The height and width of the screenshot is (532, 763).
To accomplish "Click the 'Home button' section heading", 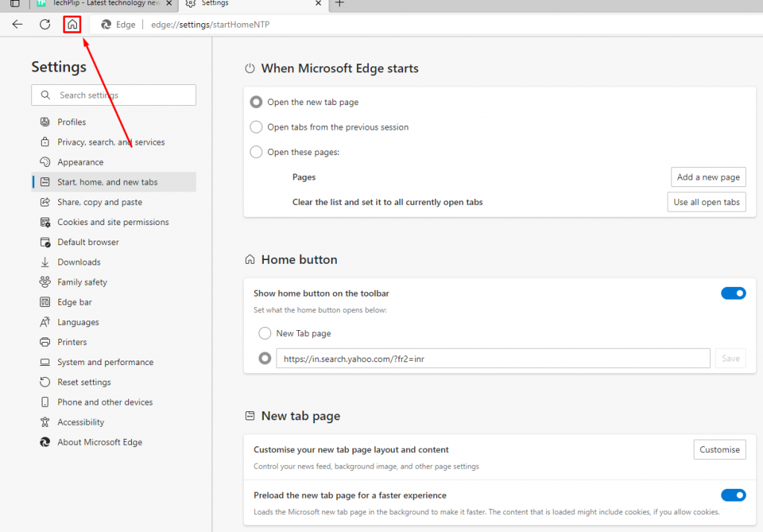I will tap(299, 259).
